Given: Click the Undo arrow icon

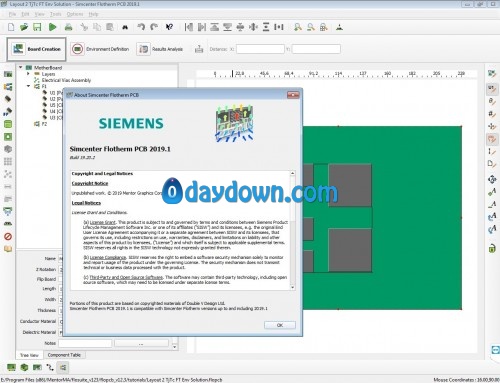Looking at the screenshot, I should 141,27.
